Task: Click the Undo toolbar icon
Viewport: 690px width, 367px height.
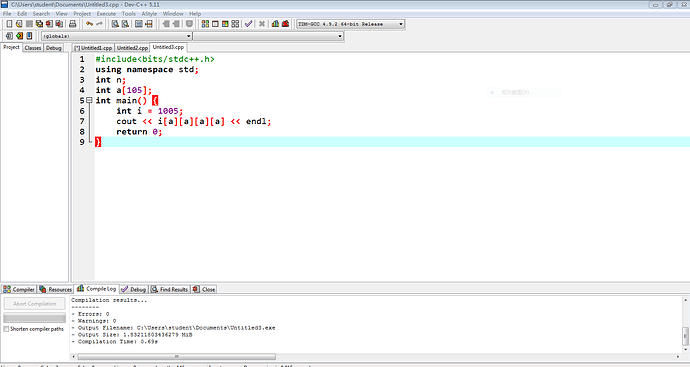Action: pyautogui.click(x=89, y=24)
